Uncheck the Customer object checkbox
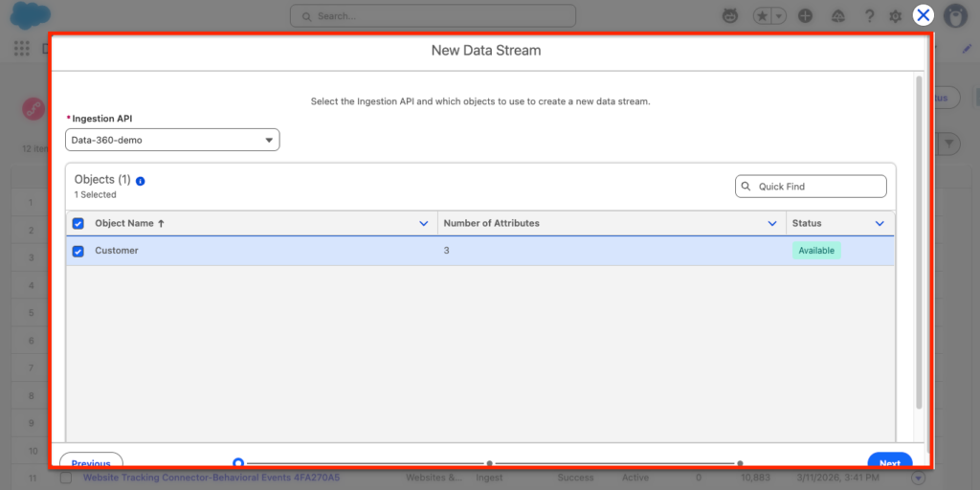The image size is (980, 490). pos(78,252)
